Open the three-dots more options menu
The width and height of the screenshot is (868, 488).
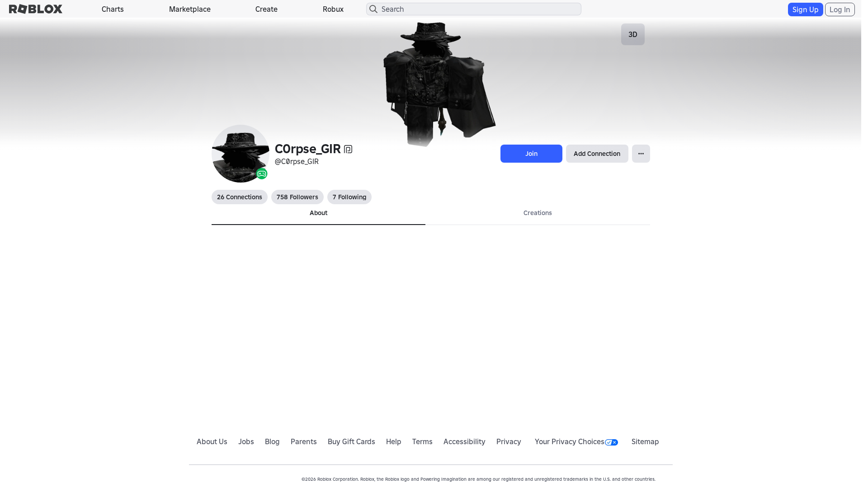pyautogui.click(x=641, y=154)
